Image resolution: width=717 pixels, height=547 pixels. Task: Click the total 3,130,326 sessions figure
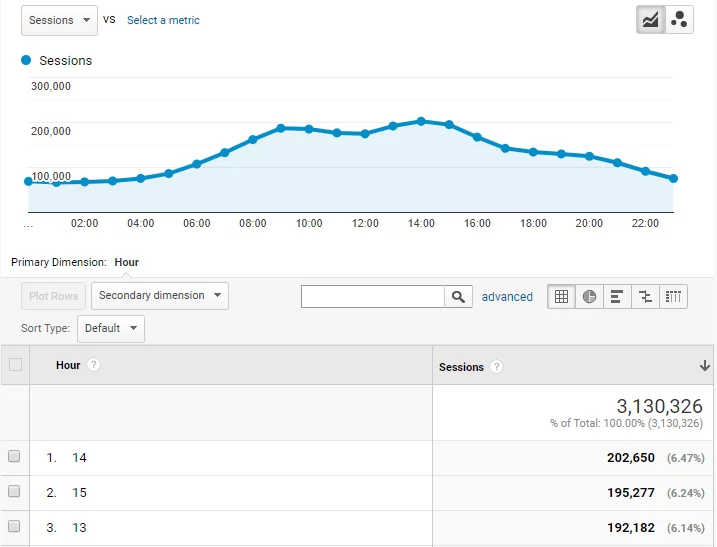pyautogui.click(x=659, y=406)
